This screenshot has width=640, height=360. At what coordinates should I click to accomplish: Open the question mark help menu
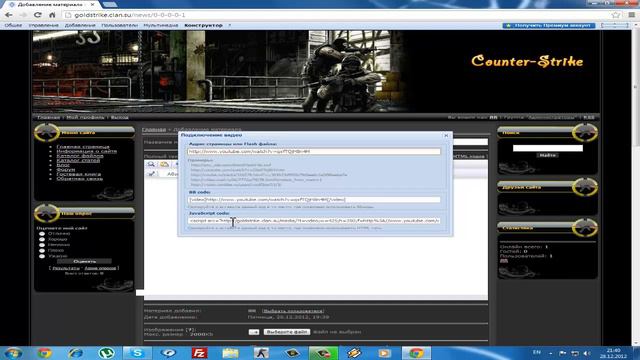click(x=229, y=25)
